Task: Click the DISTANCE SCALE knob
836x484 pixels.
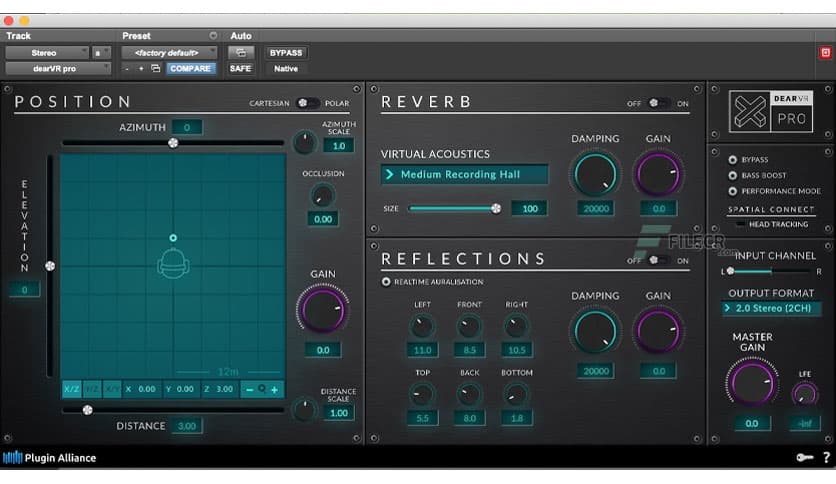Action: tap(304, 410)
